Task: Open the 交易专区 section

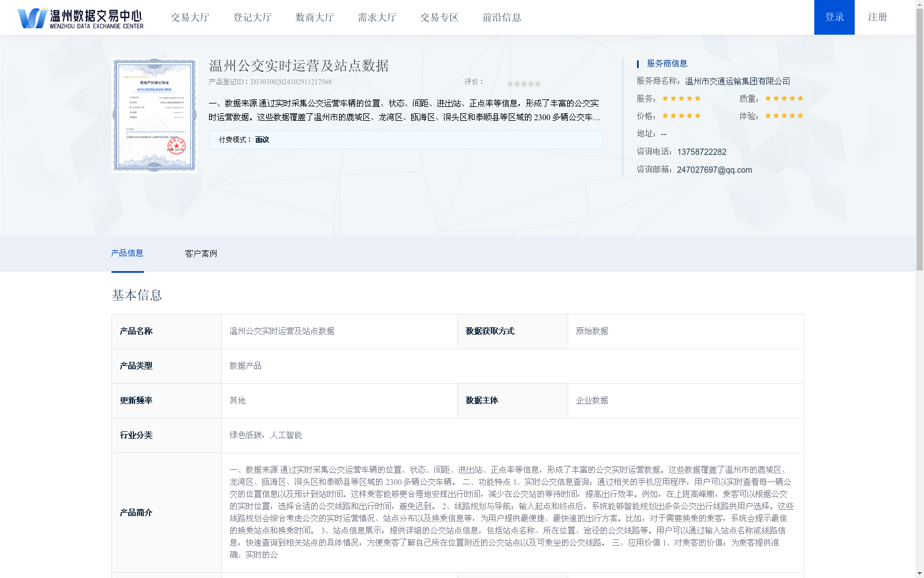Action: [439, 17]
